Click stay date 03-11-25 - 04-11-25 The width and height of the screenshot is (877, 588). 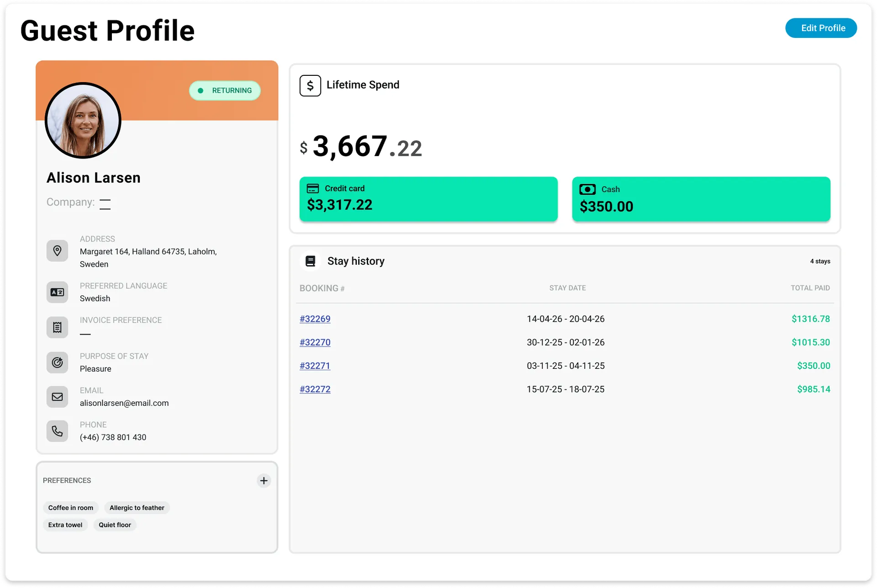click(x=565, y=366)
